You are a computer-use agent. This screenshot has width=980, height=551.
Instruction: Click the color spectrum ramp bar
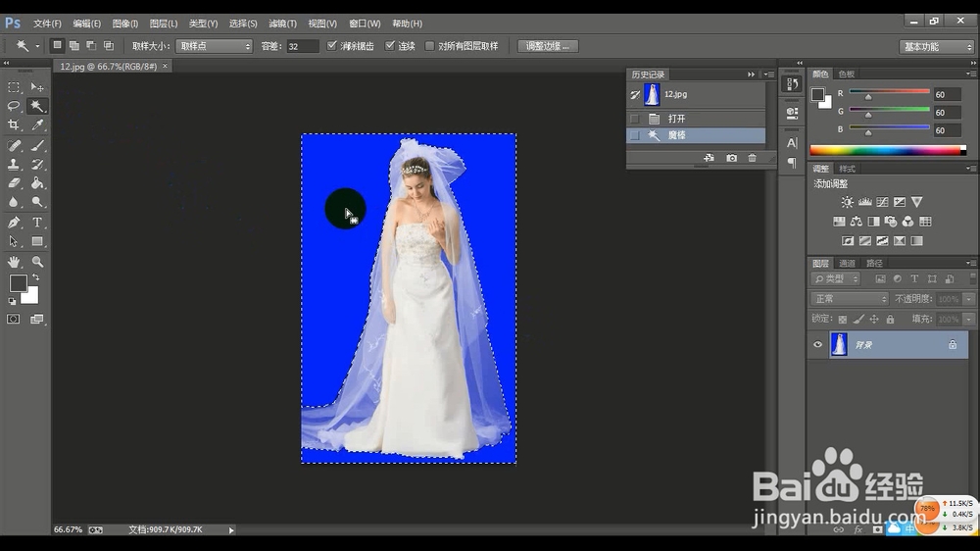click(x=887, y=150)
